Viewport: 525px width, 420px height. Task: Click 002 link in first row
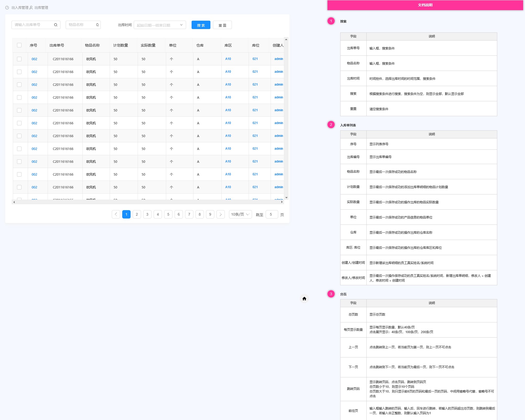pyautogui.click(x=34, y=59)
